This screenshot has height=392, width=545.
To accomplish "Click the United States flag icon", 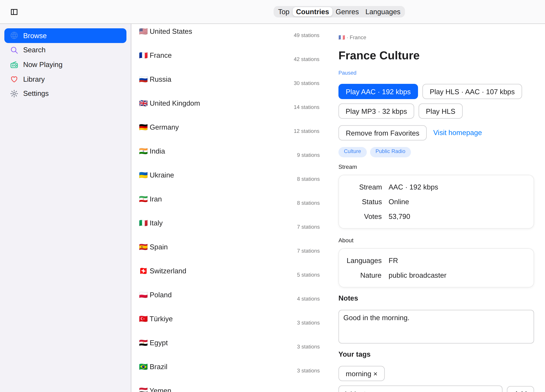I will 143,32.
